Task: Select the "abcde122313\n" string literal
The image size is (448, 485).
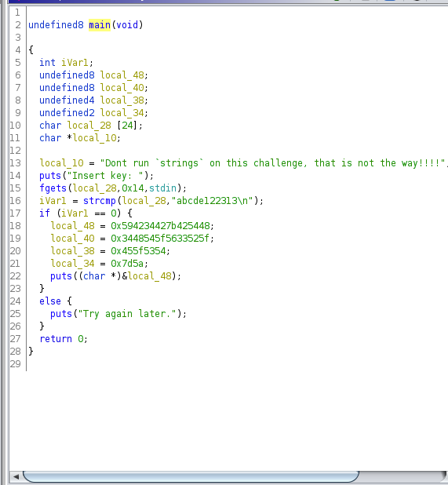Action: pos(213,201)
